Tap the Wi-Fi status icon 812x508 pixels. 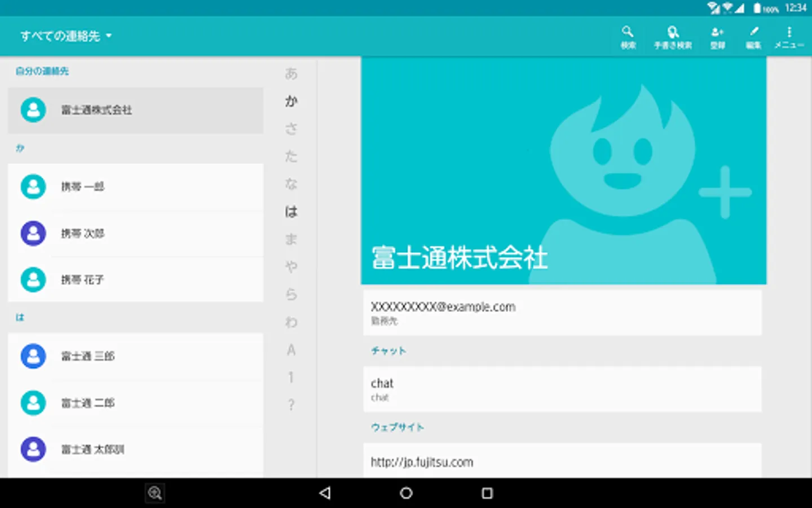(727, 8)
